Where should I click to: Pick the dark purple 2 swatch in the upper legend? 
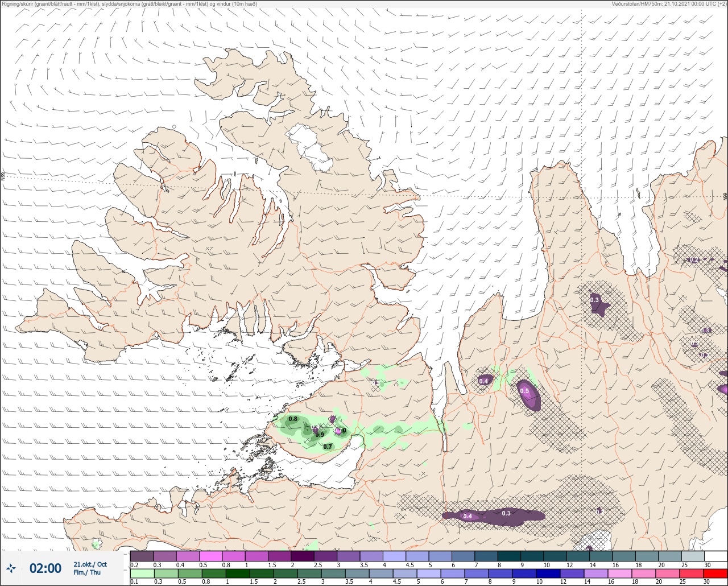(x=303, y=556)
